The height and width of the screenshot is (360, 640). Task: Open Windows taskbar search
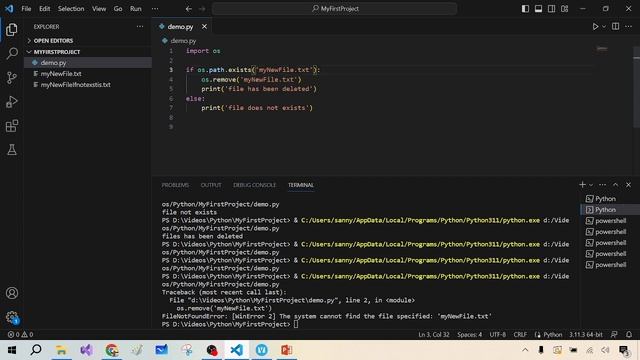click(x=36, y=350)
